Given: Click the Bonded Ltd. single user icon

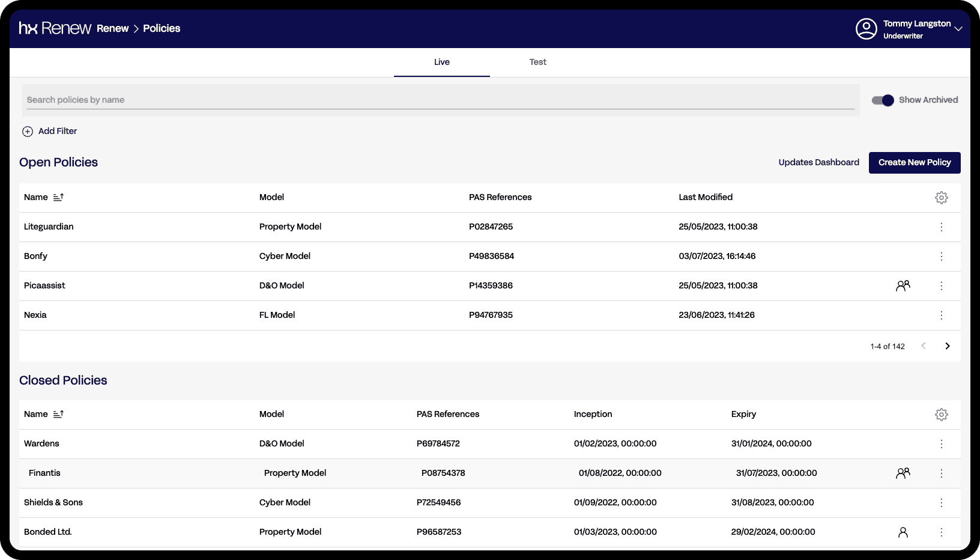Looking at the screenshot, I should (x=903, y=532).
